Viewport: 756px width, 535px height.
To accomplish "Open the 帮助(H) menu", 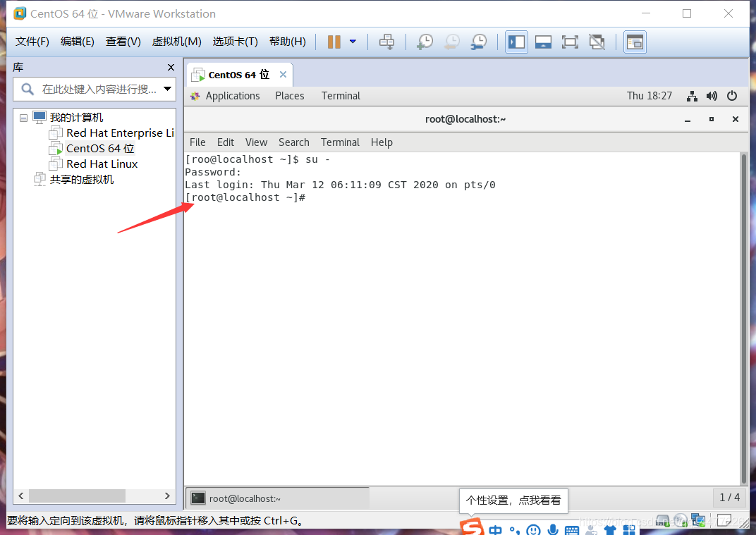I will [287, 42].
